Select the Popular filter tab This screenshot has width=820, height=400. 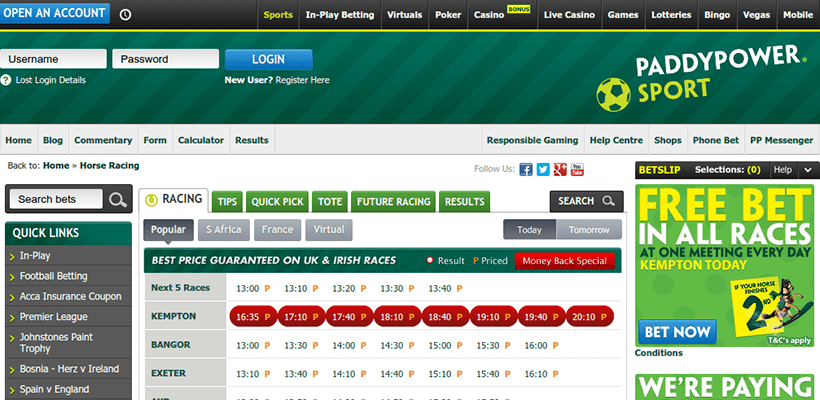pyautogui.click(x=168, y=230)
